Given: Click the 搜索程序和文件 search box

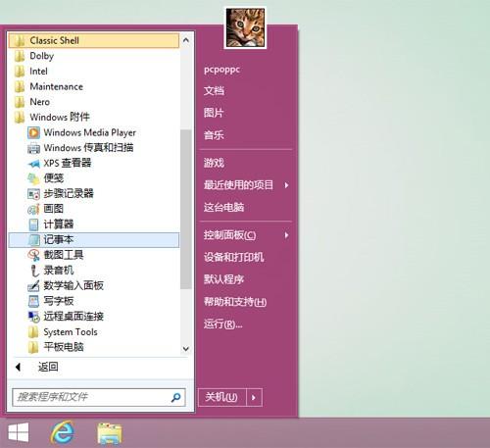Looking at the screenshot, I should (99, 397).
